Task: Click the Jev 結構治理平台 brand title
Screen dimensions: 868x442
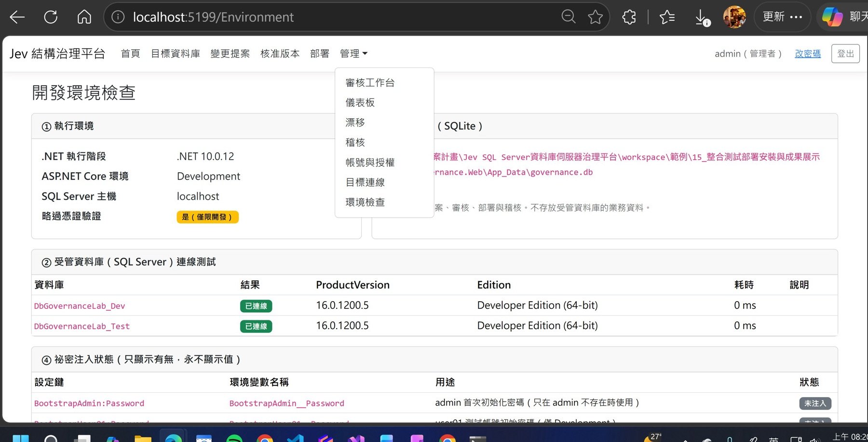Action: [x=57, y=54]
